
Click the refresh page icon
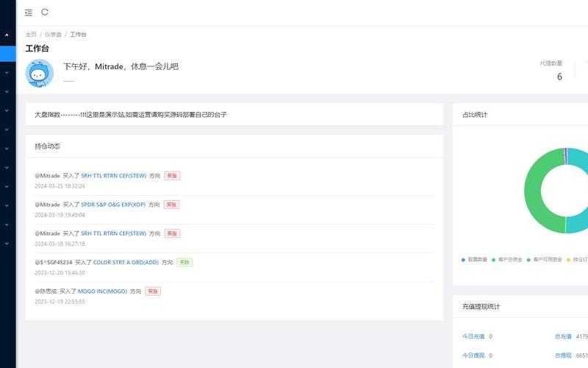click(x=45, y=12)
